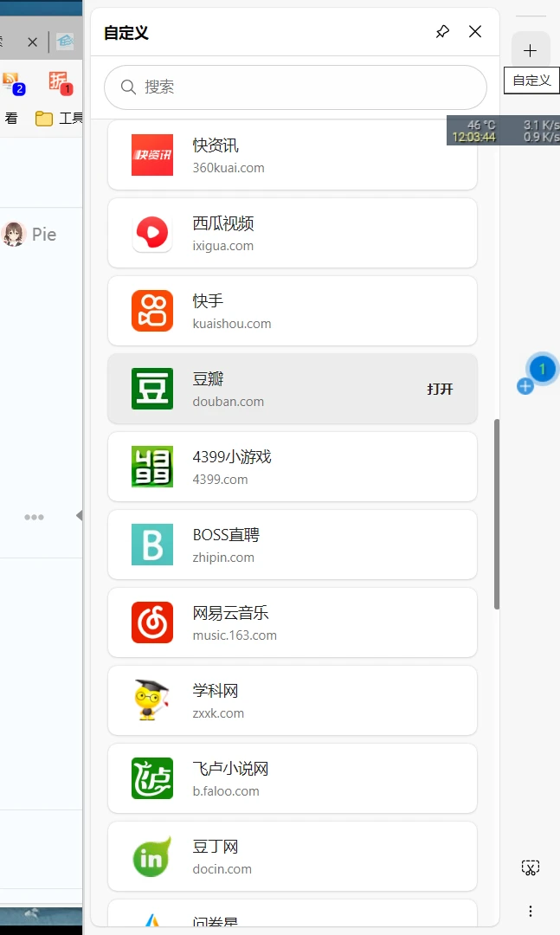Image resolution: width=560 pixels, height=935 pixels.
Task: Click the 快资讯 site icon
Action: click(152, 155)
